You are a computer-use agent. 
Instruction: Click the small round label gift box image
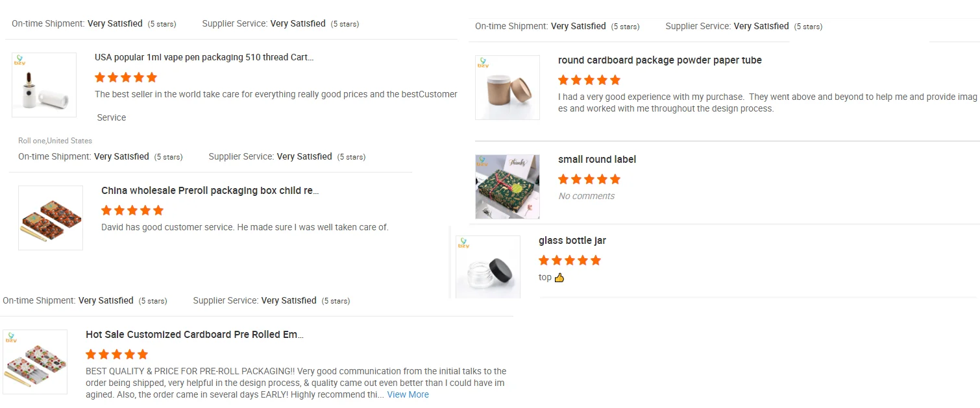click(x=508, y=187)
